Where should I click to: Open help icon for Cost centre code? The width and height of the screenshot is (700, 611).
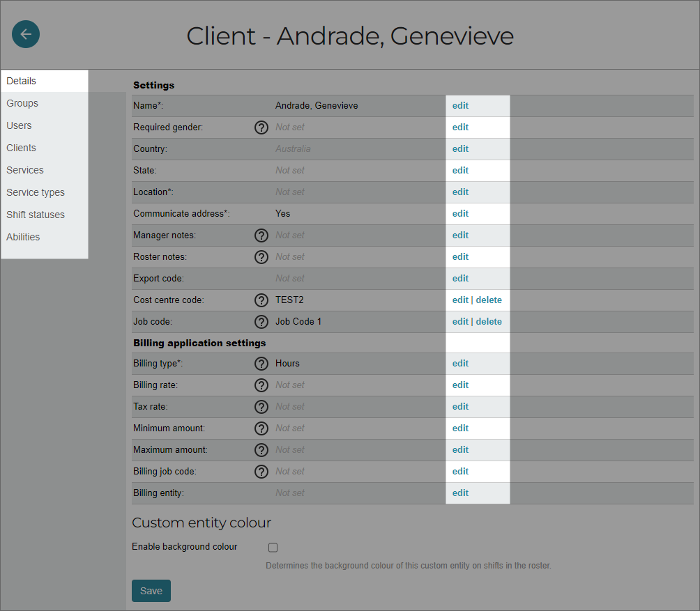pyautogui.click(x=261, y=300)
